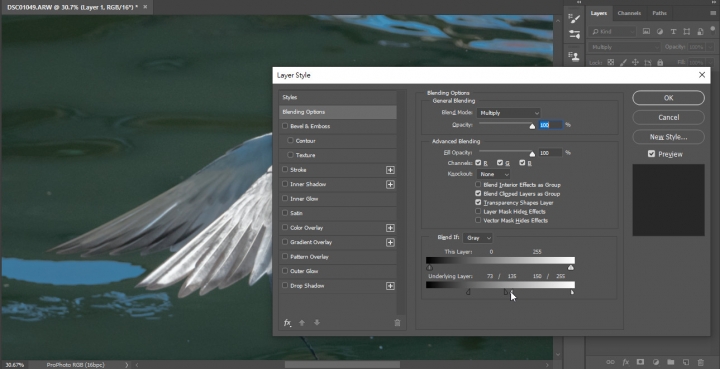Click the link layers icon in Layers panel
This screenshot has width=720, height=369.
point(610,362)
